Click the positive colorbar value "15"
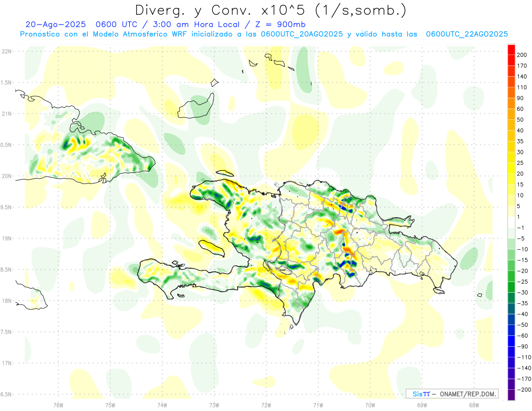Viewport: 532px width, 411px height. click(521, 184)
